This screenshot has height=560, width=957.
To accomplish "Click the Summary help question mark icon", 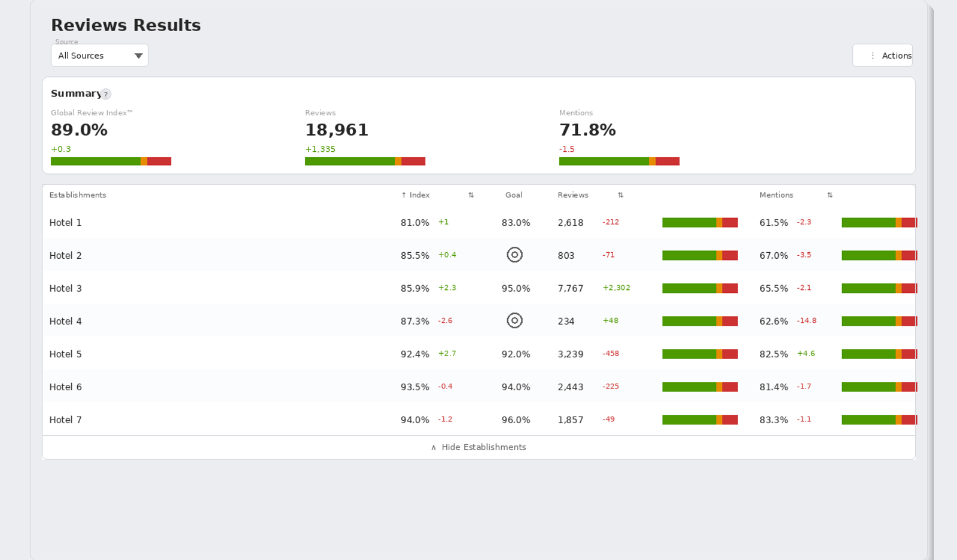I will coord(106,94).
